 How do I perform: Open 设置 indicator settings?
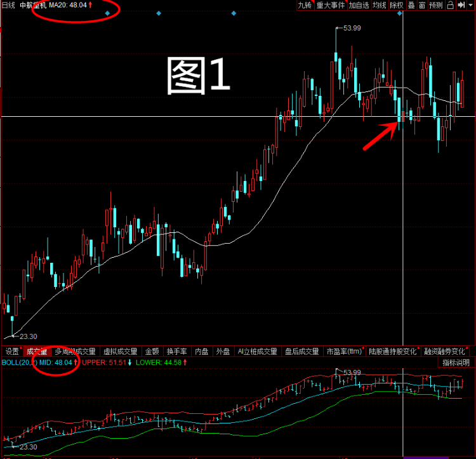pos(11,351)
